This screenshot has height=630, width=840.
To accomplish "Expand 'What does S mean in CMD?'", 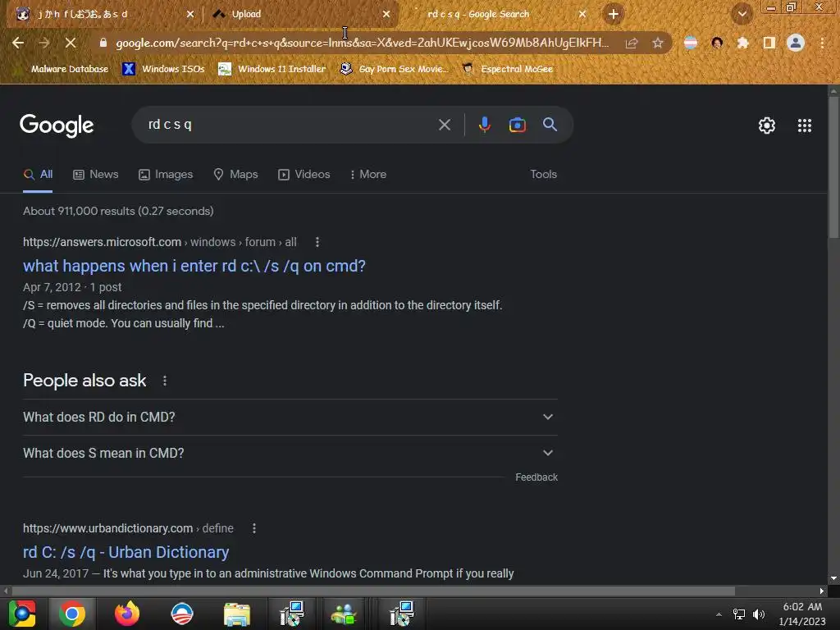I will coord(290,453).
